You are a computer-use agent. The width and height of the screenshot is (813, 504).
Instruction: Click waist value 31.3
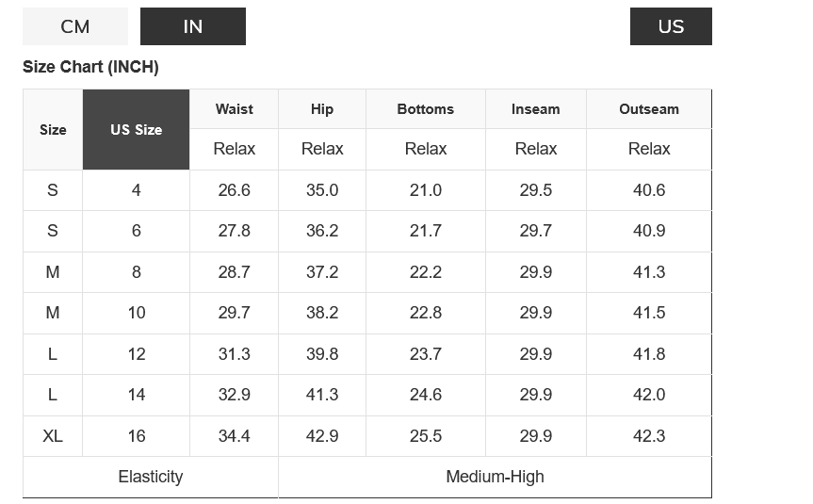point(235,354)
